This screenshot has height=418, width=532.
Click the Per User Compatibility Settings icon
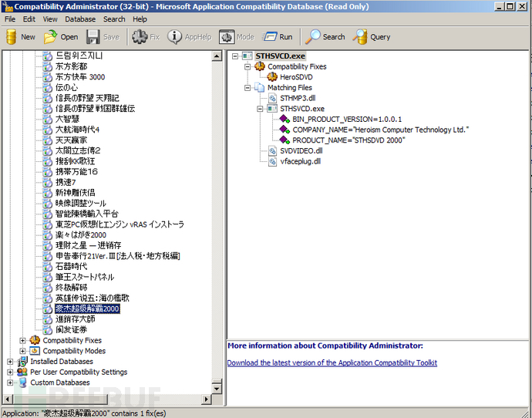[x=22, y=372]
